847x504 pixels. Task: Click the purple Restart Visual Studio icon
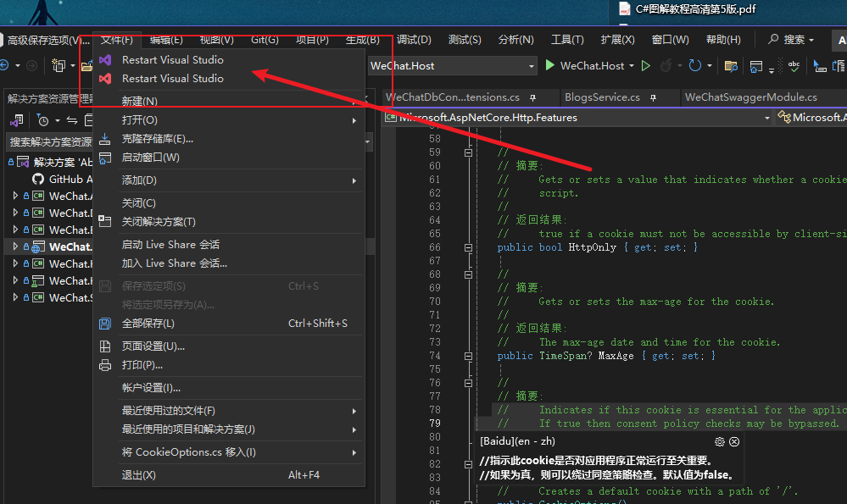point(105,60)
